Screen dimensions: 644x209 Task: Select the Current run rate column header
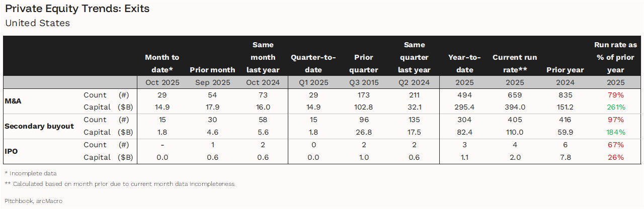(515, 63)
